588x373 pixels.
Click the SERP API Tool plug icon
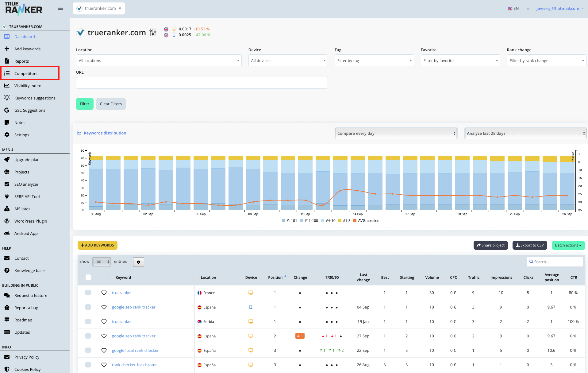(x=7, y=196)
